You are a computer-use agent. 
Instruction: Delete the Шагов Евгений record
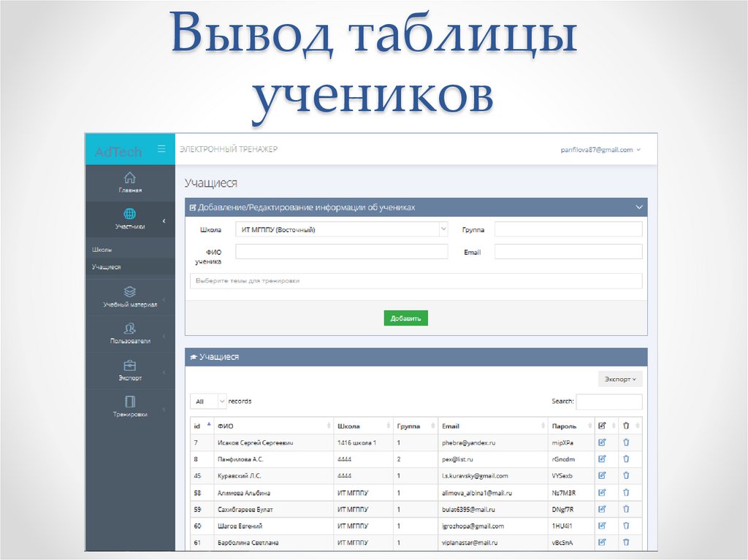626,526
